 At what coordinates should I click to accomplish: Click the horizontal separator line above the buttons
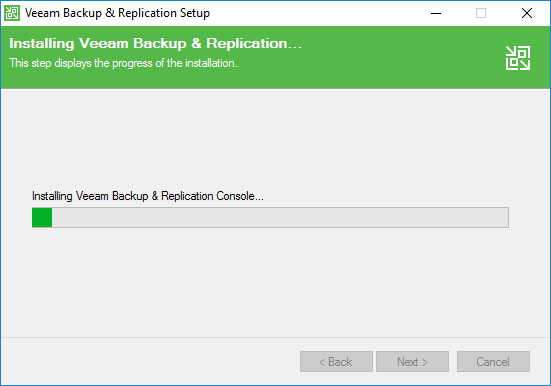point(276,337)
